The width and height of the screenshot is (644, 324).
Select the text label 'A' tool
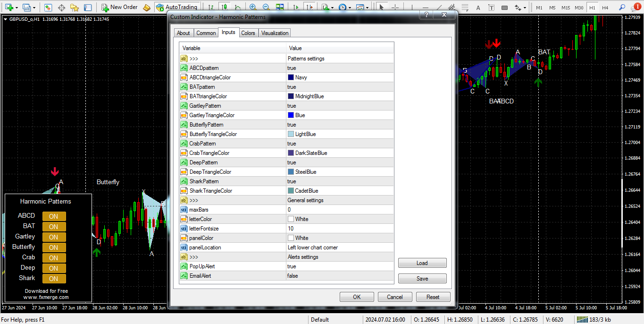(478, 7)
